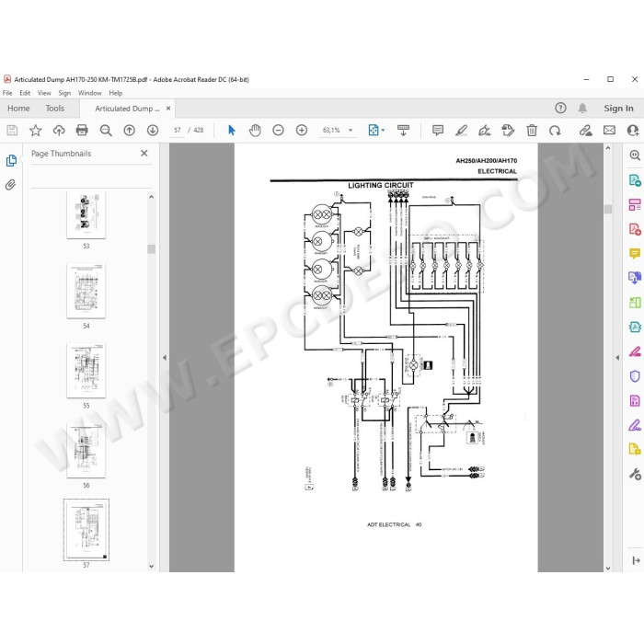This screenshot has height=644, width=644.
Task: Select the highlight text pen
Action: [461, 131]
